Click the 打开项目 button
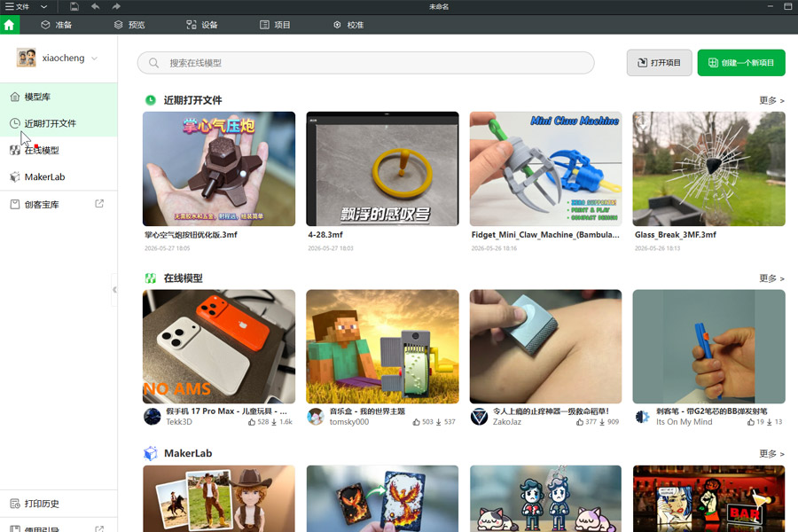This screenshot has height=532, width=798. click(x=659, y=63)
